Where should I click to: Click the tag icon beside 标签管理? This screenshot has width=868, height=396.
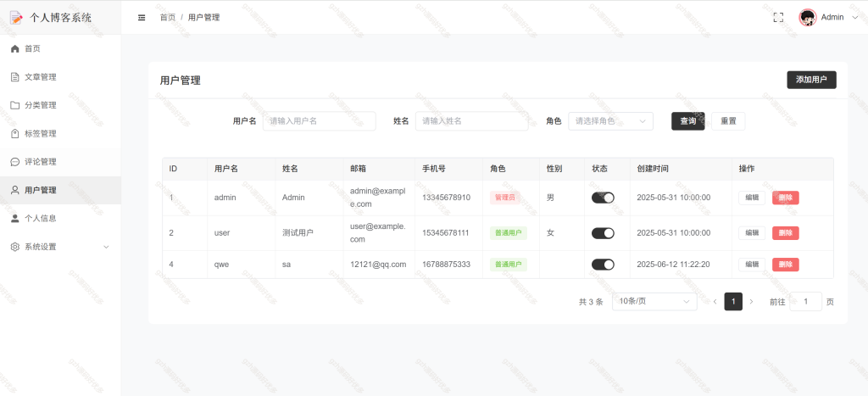[x=15, y=133]
